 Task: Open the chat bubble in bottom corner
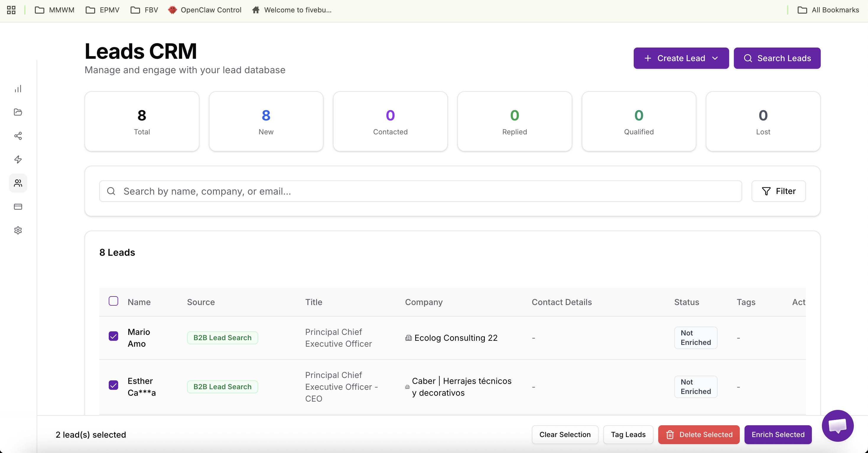pos(838,426)
